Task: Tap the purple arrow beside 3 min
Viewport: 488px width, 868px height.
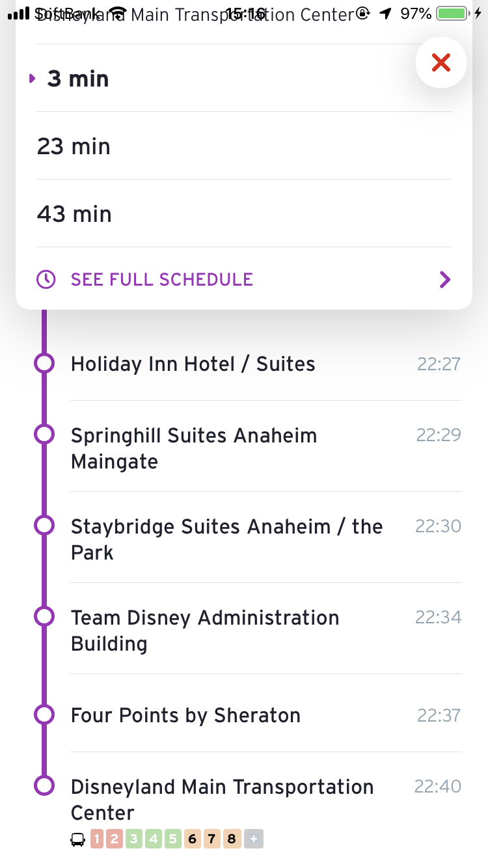Action: [32, 79]
